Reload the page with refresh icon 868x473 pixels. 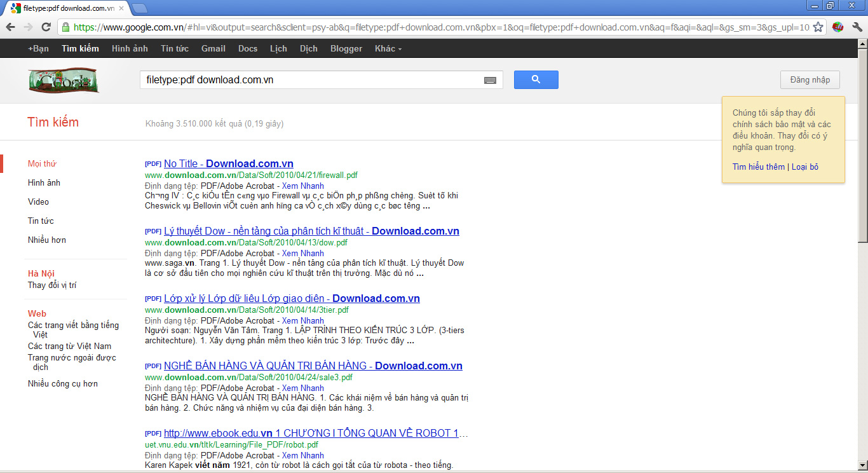[46, 27]
